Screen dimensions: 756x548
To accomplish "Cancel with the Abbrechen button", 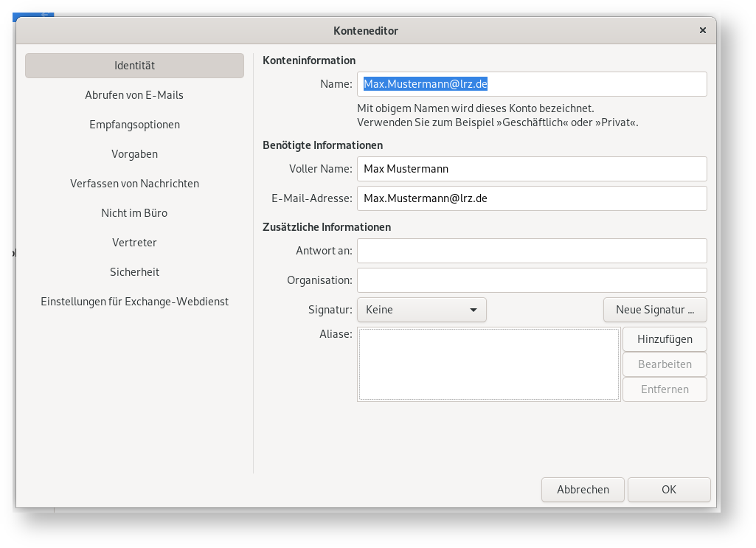I will pyautogui.click(x=583, y=490).
